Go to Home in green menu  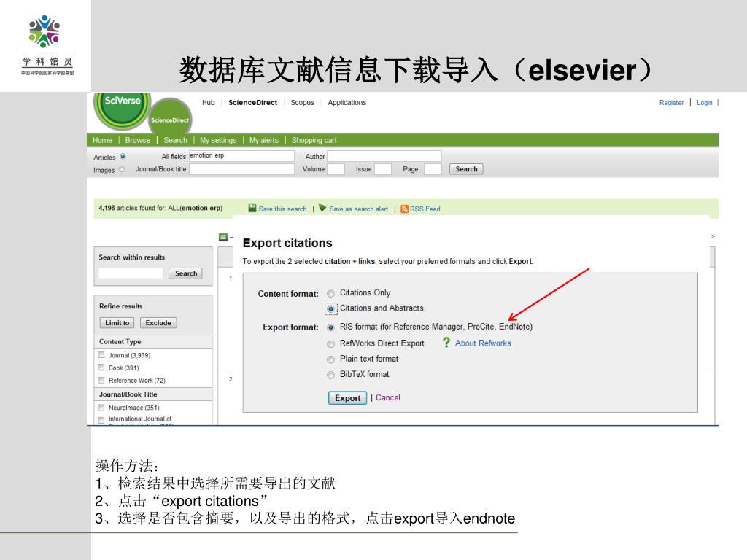(102, 140)
